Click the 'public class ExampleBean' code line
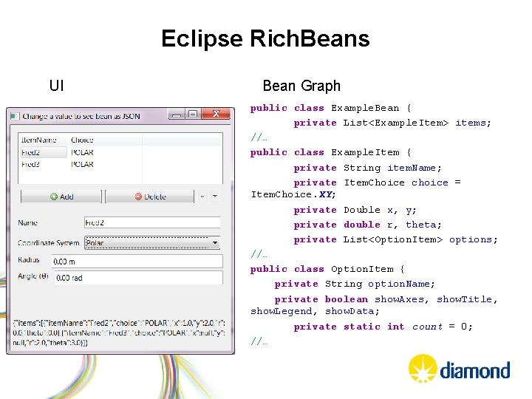This screenshot has height=399, width=532. (331, 108)
